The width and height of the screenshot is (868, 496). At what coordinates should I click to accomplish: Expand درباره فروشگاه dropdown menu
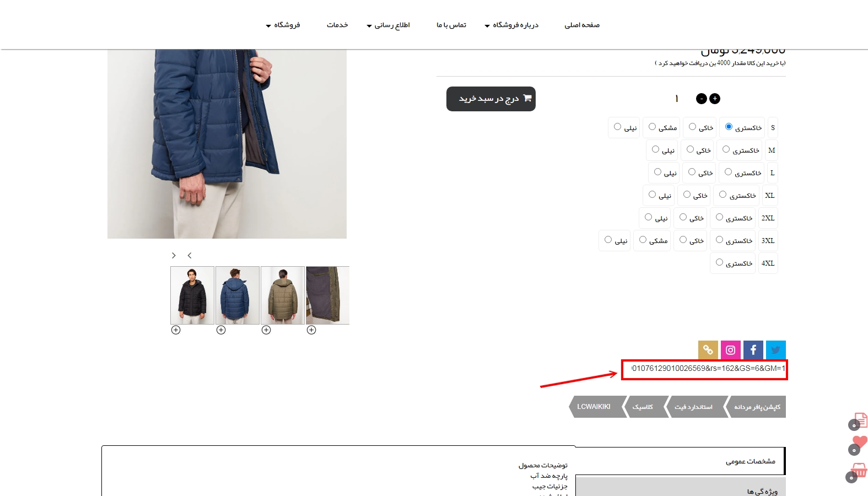click(x=511, y=25)
